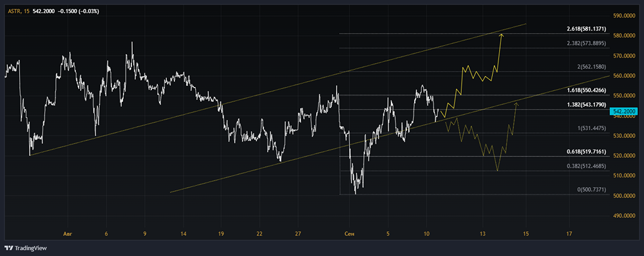Click the last price value 542.2000 in header
This screenshot has width=644, height=256.
(44, 12)
